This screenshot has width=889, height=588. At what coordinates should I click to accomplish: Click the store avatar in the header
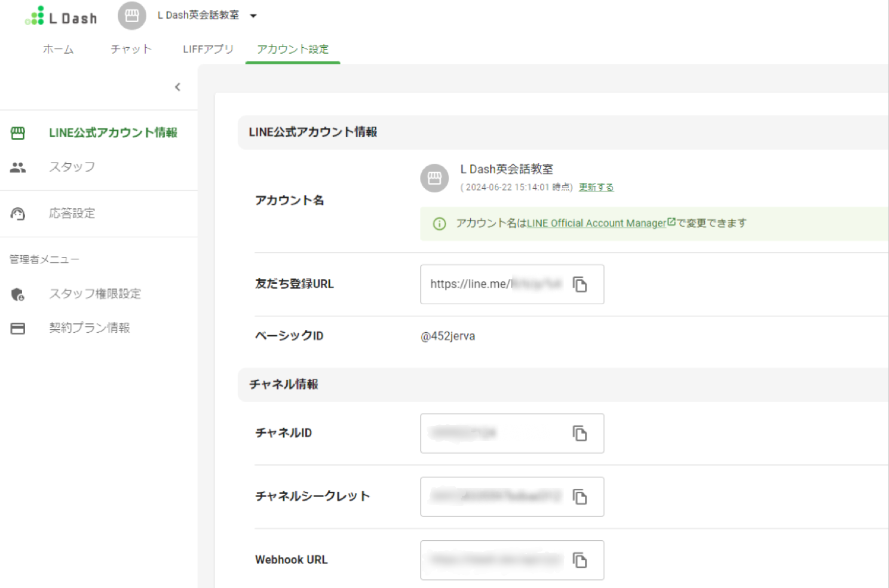pyautogui.click(x=131, y=16)
